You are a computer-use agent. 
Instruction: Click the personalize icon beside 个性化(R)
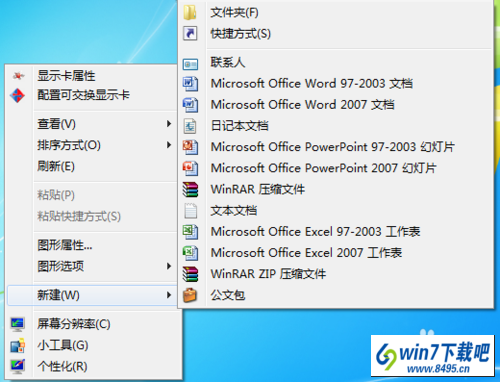pos(17,366)
